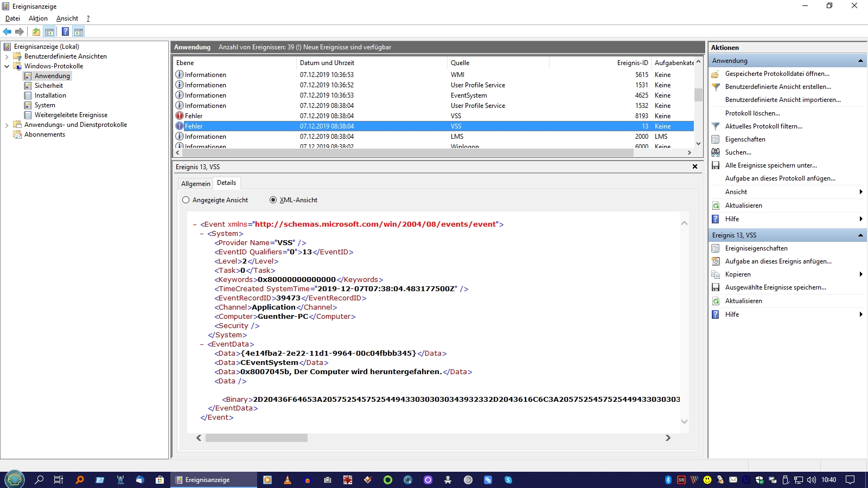Screen dimensions: 868x488
Task: Expand the Benutzerdefinierte Ansichten tree node
Action: (7, 56)
